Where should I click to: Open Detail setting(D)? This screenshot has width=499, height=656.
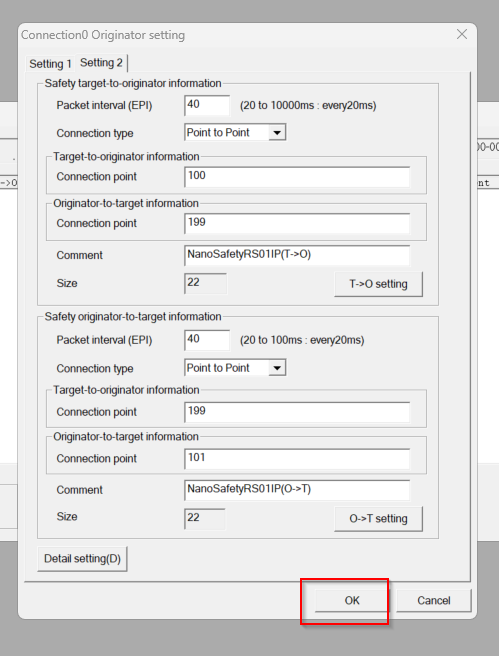pyautogui.click(x=82, y=559)
